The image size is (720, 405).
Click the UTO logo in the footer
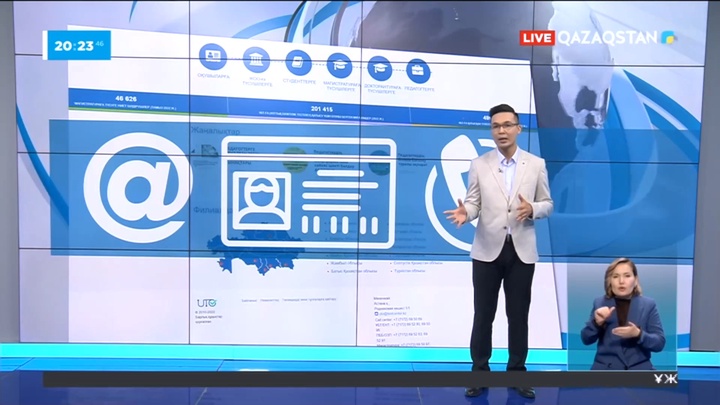[x=205, y=301]
